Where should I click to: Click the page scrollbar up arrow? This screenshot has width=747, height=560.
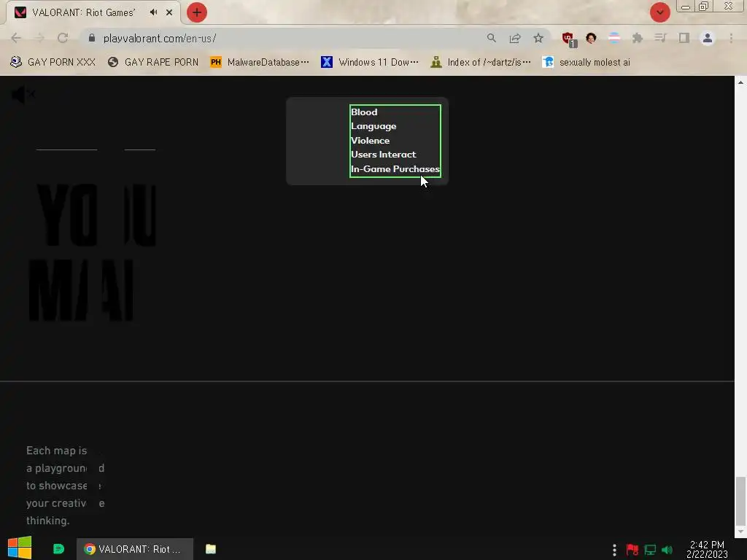point(740,82)
